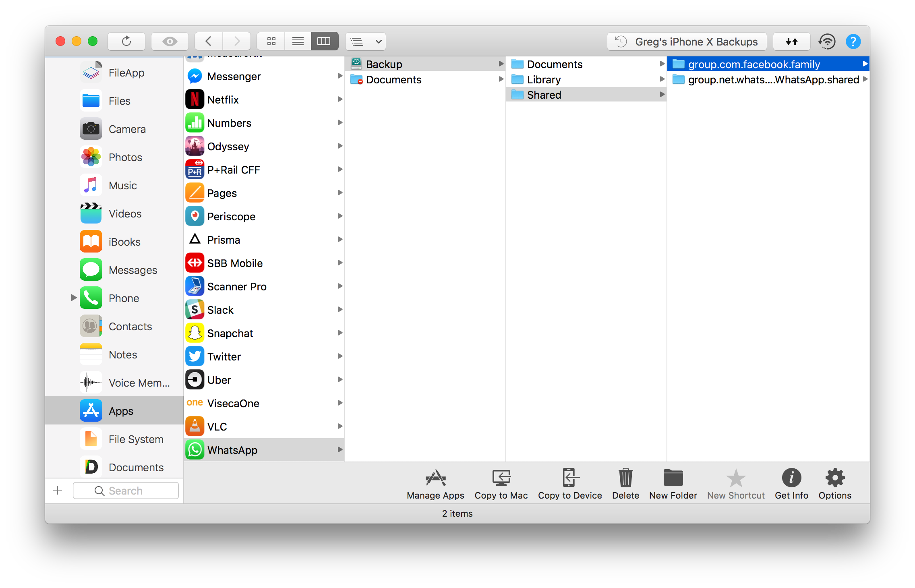Select Slack app row
Screen dimensions: 915x588
pyautogui.click(x=264, y=310)
